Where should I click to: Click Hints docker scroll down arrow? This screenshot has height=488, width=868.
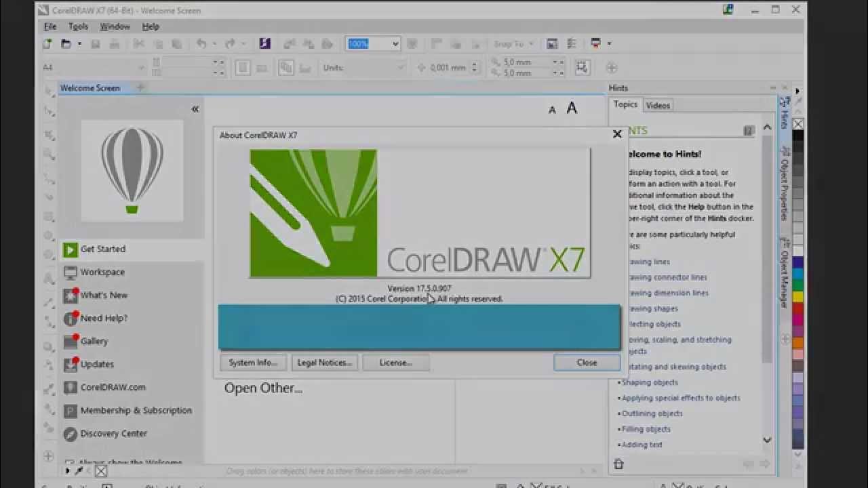click(x=767, y=440)
